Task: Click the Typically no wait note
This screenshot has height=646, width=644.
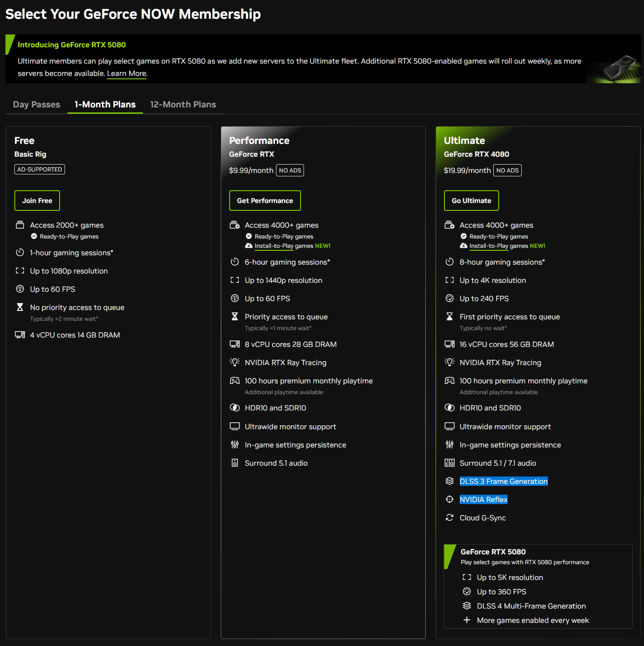Action: point(483,328)
